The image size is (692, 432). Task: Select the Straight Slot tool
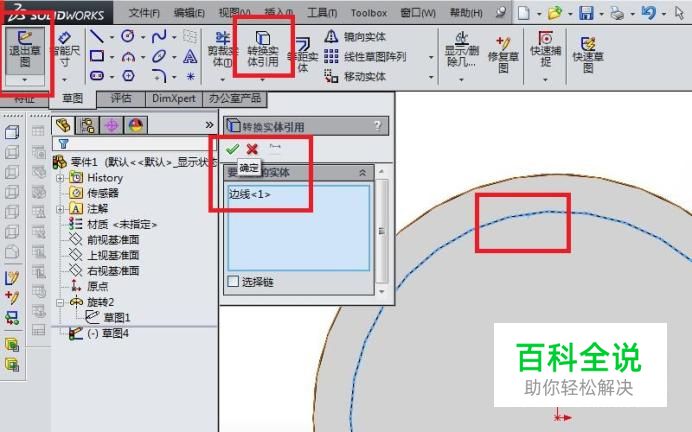tap(97, 76)
